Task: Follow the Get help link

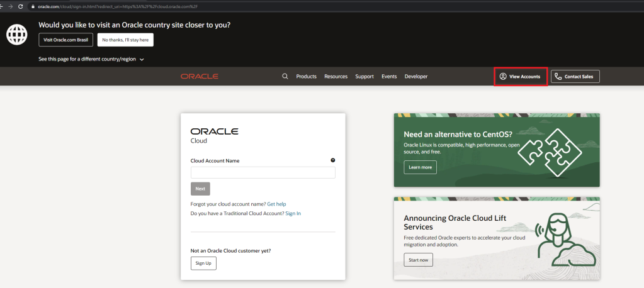Action: (x=276, y=204)
